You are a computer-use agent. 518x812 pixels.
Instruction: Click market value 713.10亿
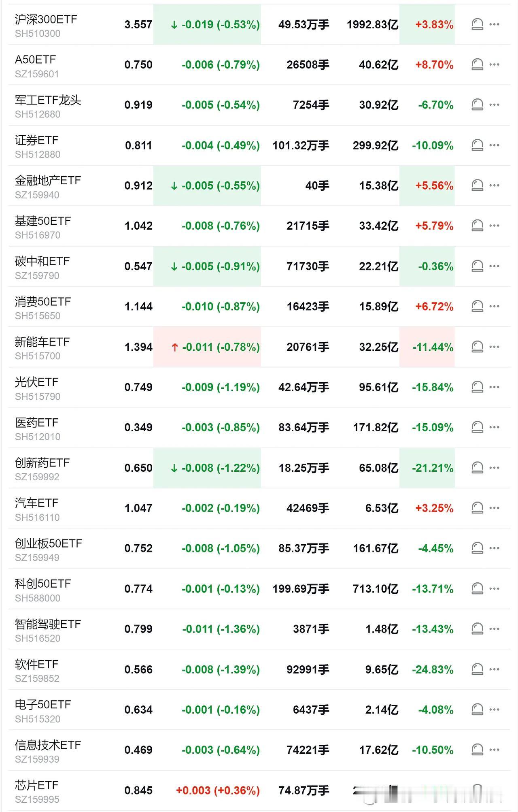click(376, 588)
